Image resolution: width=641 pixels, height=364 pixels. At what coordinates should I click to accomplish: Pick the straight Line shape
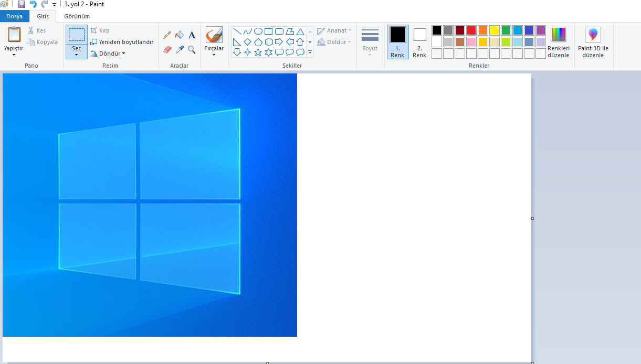pos(237,31)
